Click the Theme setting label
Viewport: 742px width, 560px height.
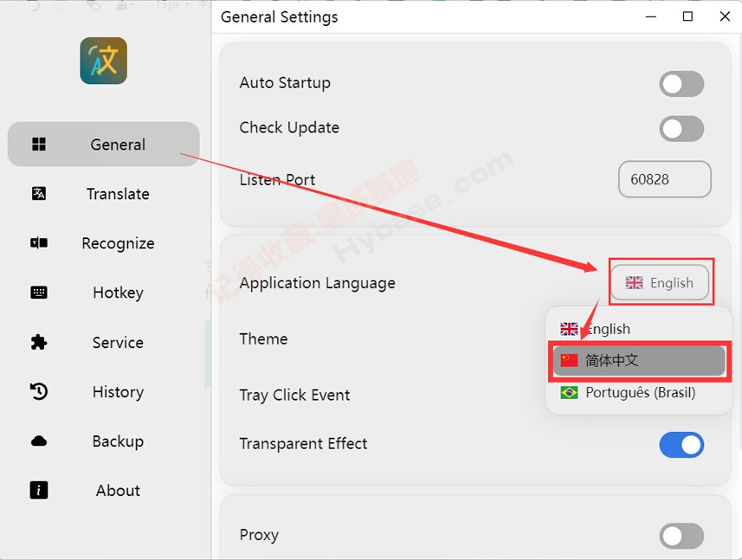[263, 338]
